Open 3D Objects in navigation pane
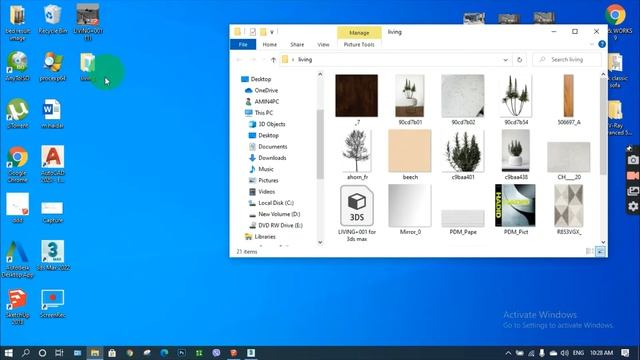This screenshot has height=360, width=640. [x=267, y=124]
